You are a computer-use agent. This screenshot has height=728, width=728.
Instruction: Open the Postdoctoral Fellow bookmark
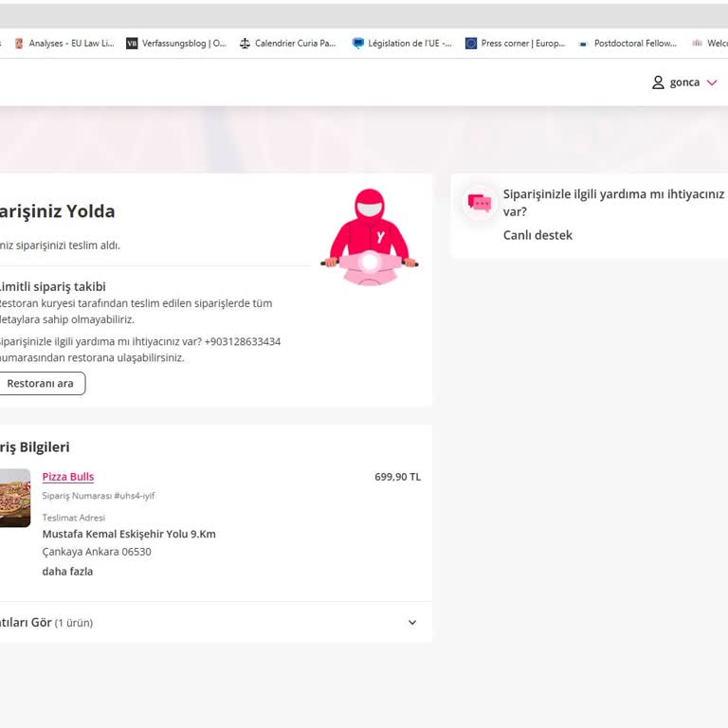click(628, 44)
